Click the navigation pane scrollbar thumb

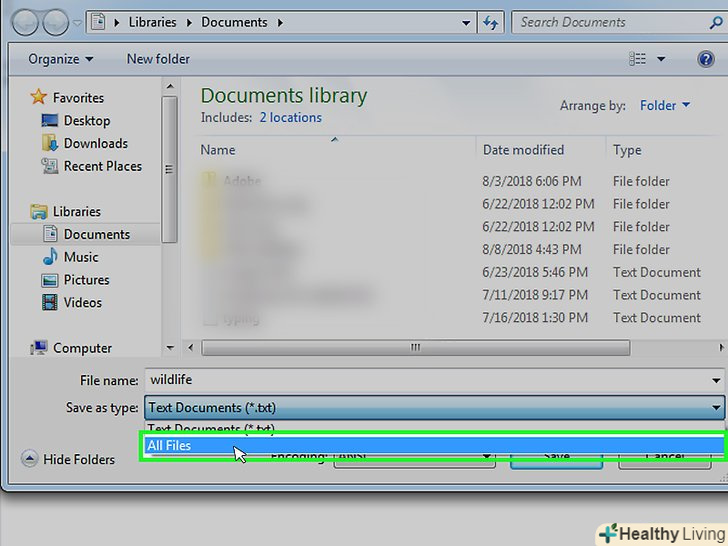[x=169, y=169]
